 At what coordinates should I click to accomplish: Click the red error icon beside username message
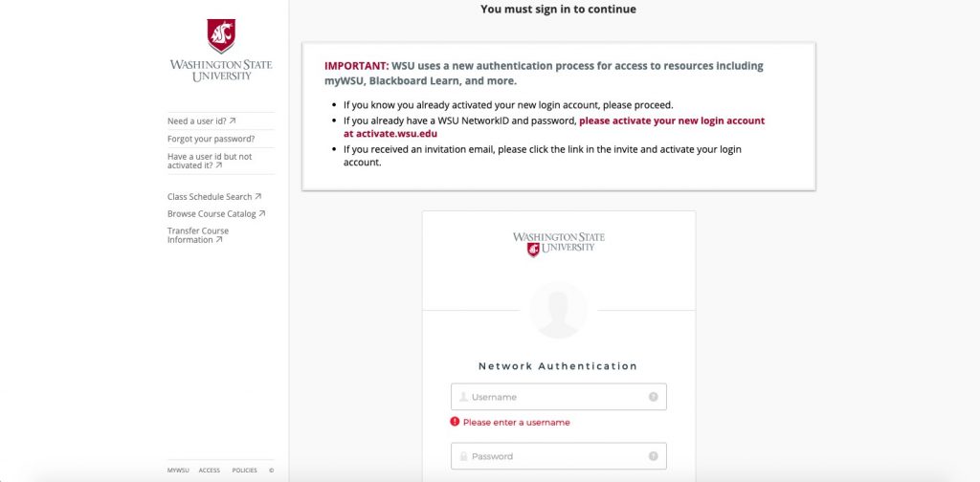(x=455, y=422)
